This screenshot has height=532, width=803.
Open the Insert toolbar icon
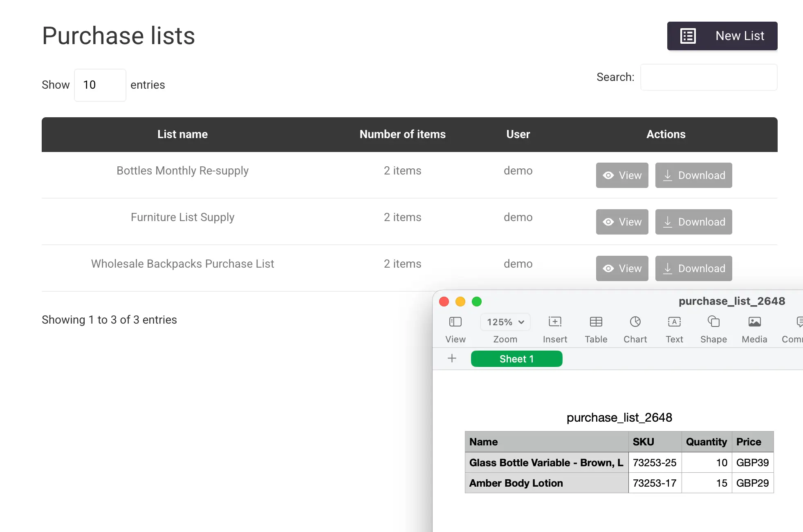pos(555,322)
